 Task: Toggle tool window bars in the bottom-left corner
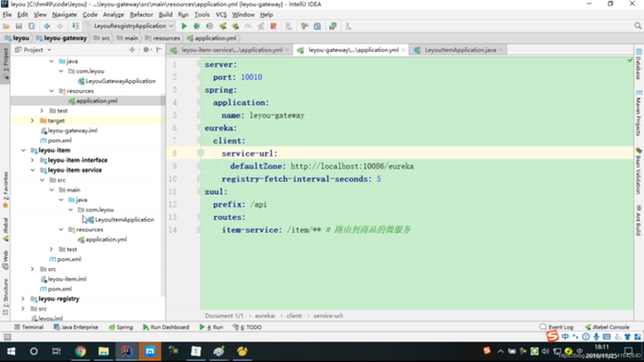click(7, 337)
